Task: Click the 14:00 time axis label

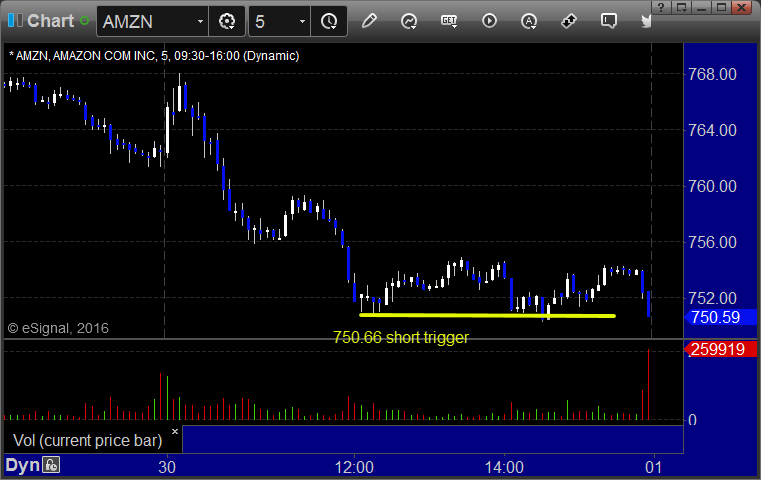Action: click(504, 467)
